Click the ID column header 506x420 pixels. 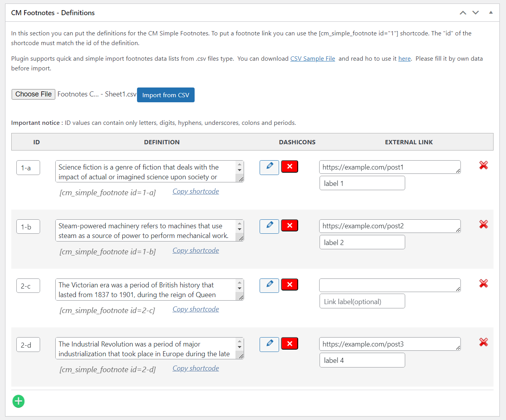click(37, 142)
